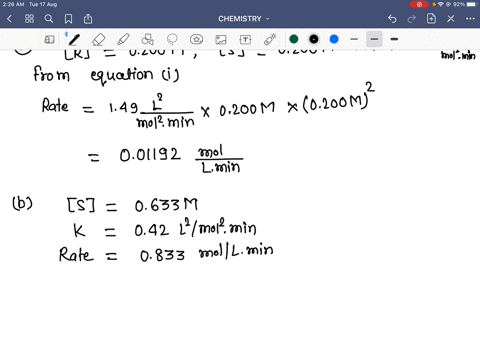Select the Shapes tool

tap(148, 39)
